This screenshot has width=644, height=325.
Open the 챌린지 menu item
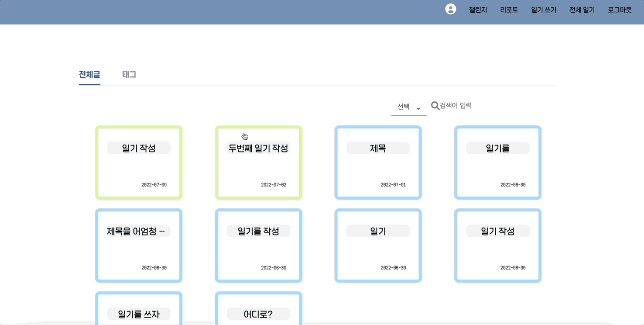(x=478, y=10)
